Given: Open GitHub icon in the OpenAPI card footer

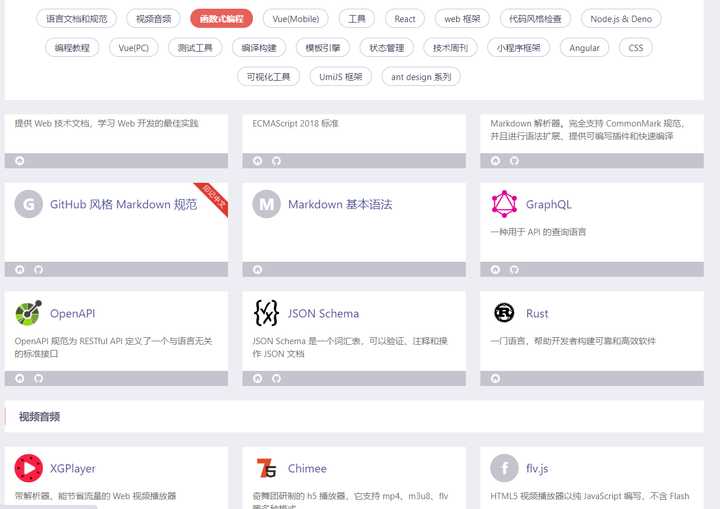Looking at the screenshot, I should 39,379.
